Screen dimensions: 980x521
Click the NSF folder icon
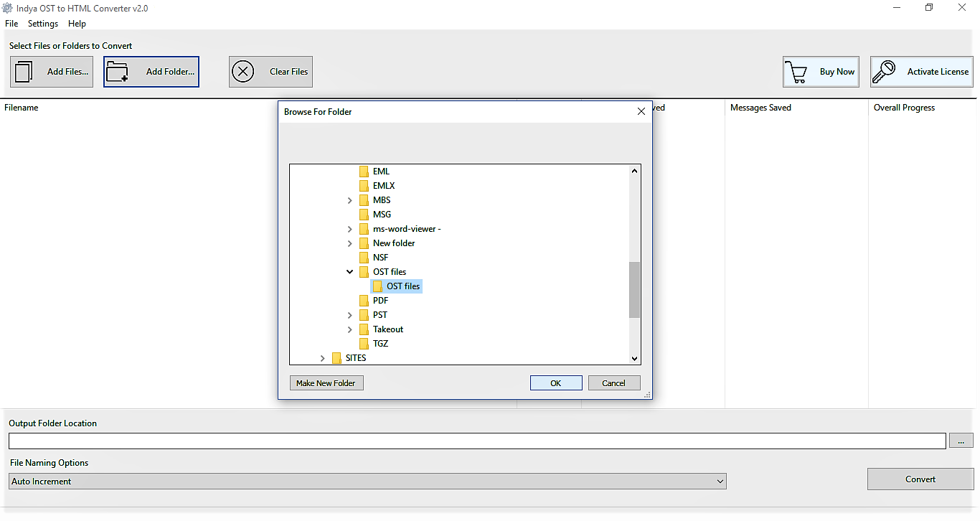(364, 258)
